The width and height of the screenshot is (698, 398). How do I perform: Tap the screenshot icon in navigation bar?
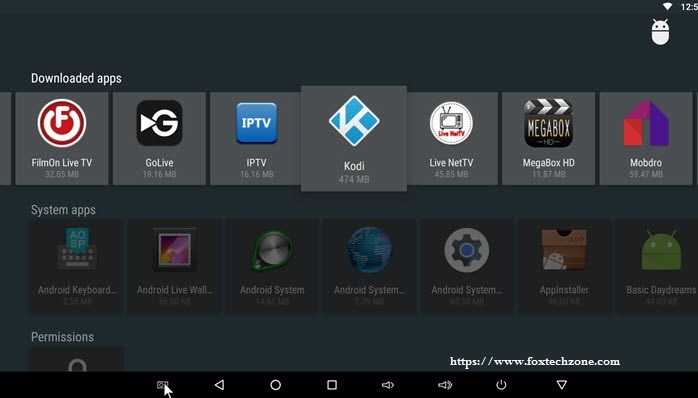tap(162, 385)
